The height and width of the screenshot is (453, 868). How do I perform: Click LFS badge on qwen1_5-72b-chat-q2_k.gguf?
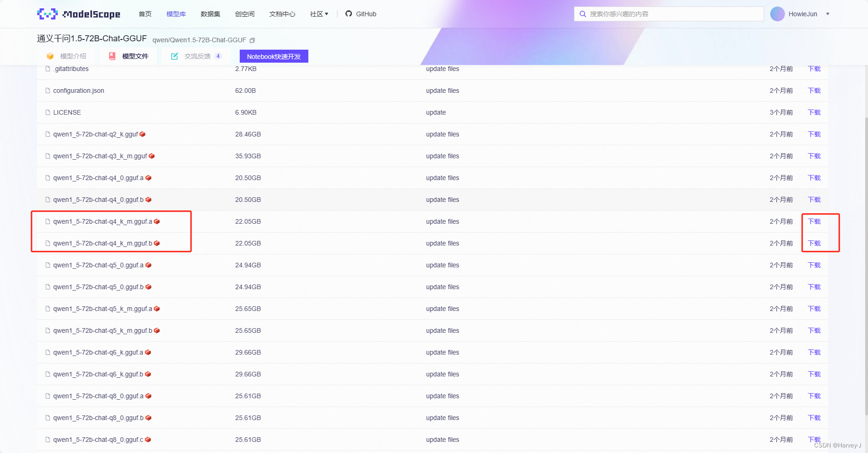(x=142, y=134)
